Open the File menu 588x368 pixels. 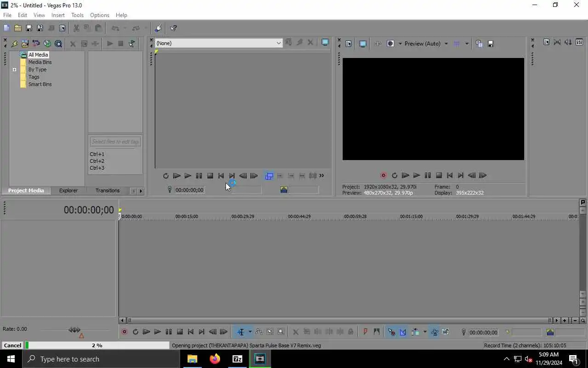pyautogui.click(x=7, y=15)
